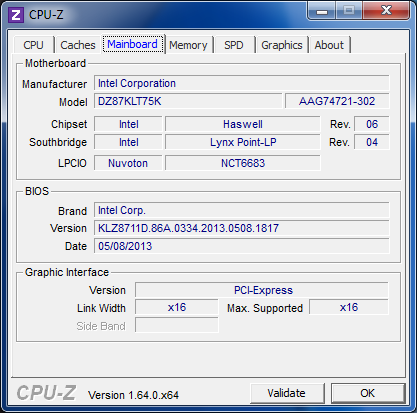Select the Mainboard tab
Image resolution: width=417 pixels, height=413 pixels.
tap(132, 44)
